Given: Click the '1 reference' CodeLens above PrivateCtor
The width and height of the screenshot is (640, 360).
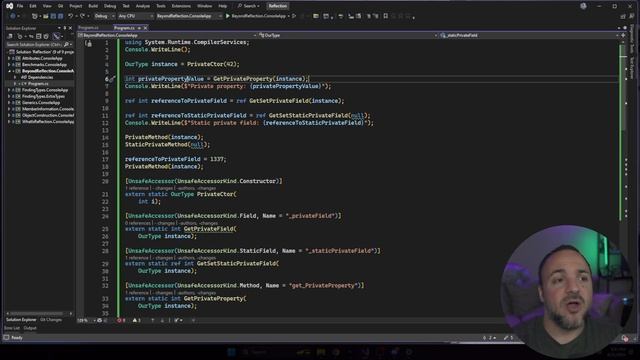Looking at the screenshot, I should coord(138,188).
